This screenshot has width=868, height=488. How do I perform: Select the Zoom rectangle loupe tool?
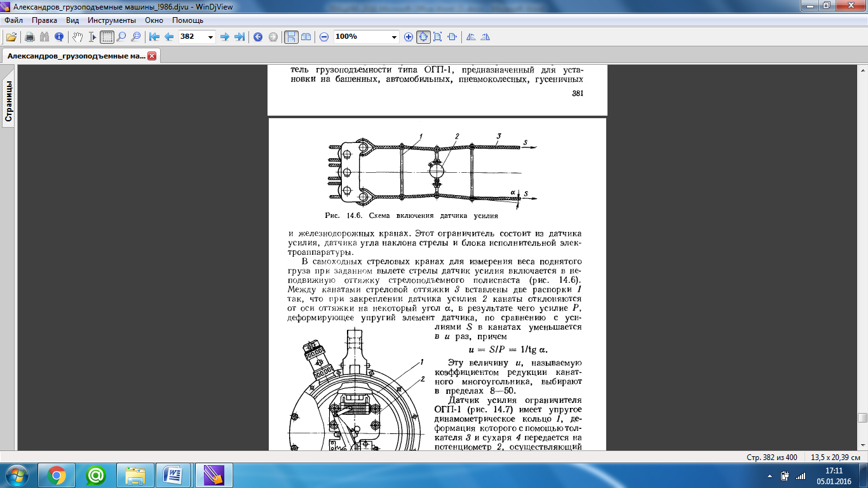pos(135,37)
